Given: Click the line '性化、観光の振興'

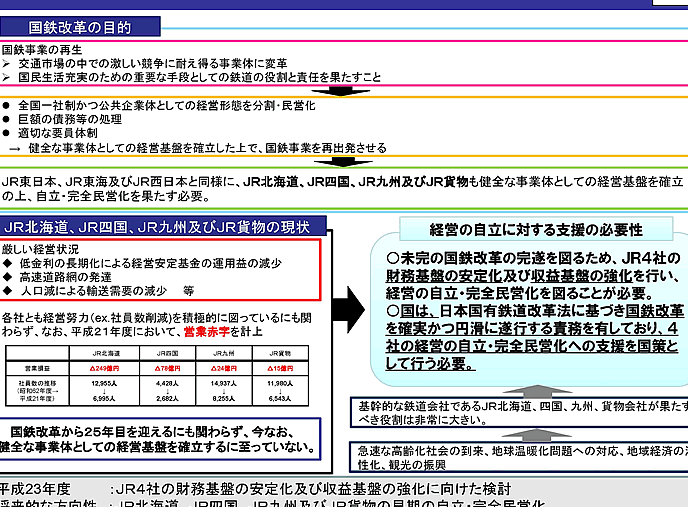Looking at the screenshot, I should pyautogui.click(x=402, y=465).
